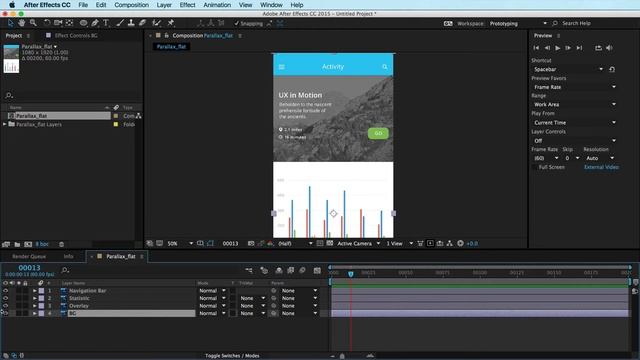The width and height of the screenshot is (640, 360).
Task: Select the Unified Camera tool
Action: 58,23
